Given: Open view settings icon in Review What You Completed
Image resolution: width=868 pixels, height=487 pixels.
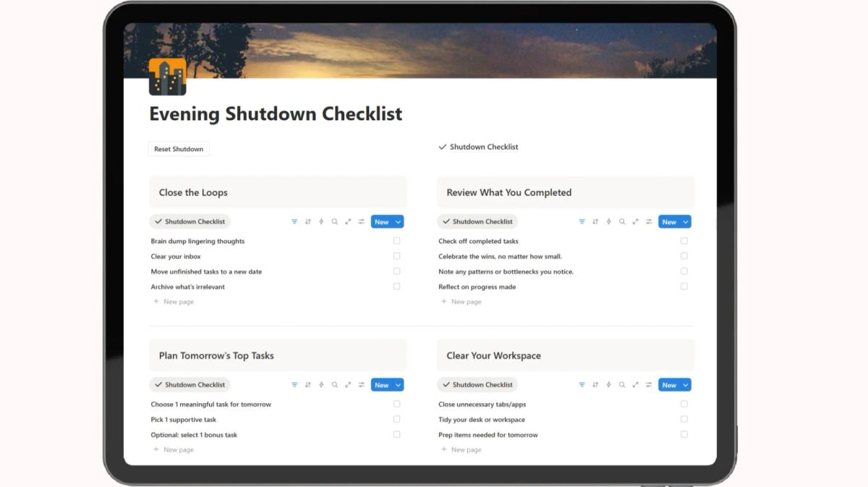Looking at the screenshot, I should tap(649, 222).
